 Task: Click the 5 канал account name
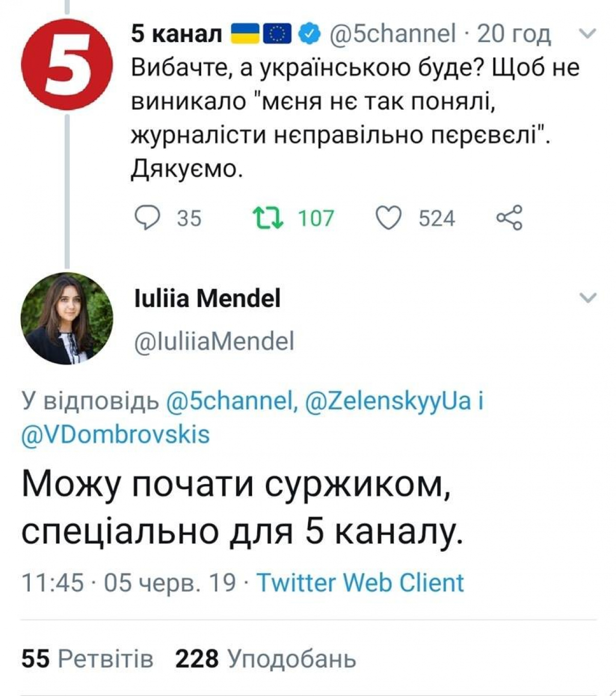pyautogui.click(x=177, y=34)
